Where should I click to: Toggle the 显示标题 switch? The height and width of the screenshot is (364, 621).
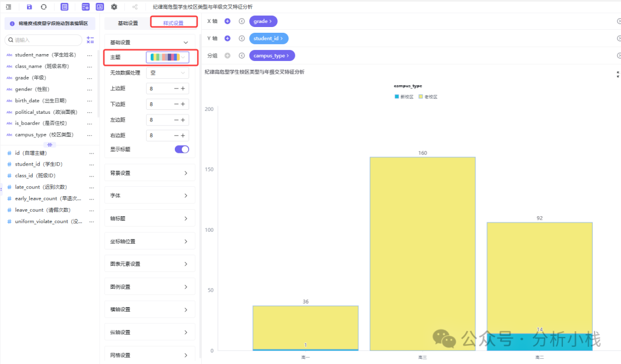point(182,150)
